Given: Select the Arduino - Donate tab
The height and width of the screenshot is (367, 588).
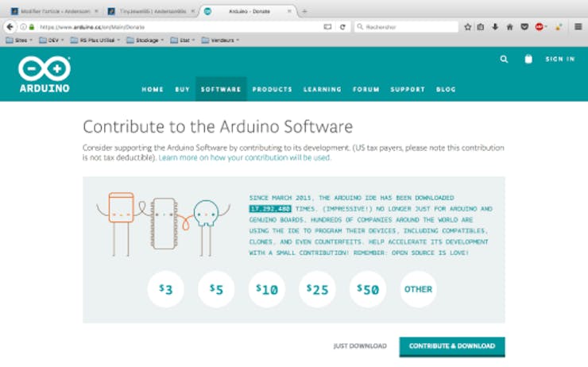Looking at the screenshot, I should tap(249, 11).
